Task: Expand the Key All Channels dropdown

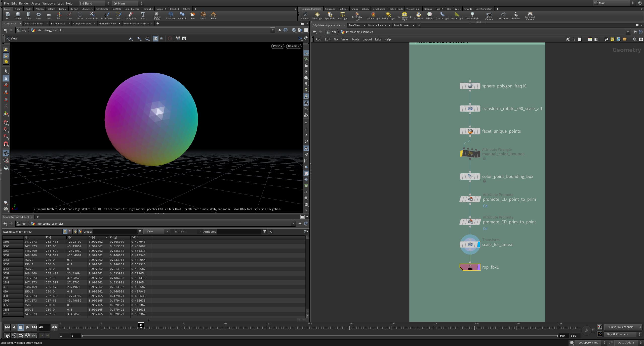Action: click(x=623, y=334)
